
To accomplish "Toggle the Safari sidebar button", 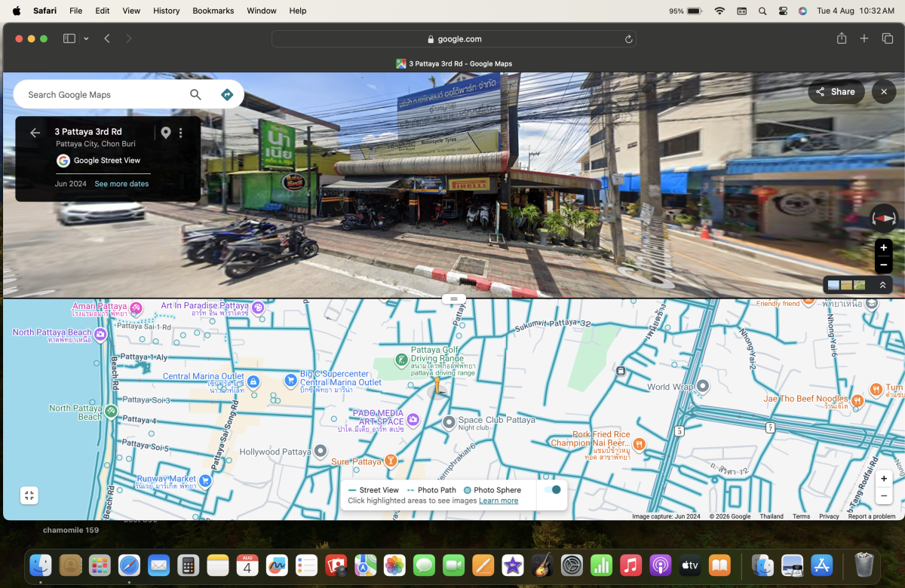I will (69, 38).
